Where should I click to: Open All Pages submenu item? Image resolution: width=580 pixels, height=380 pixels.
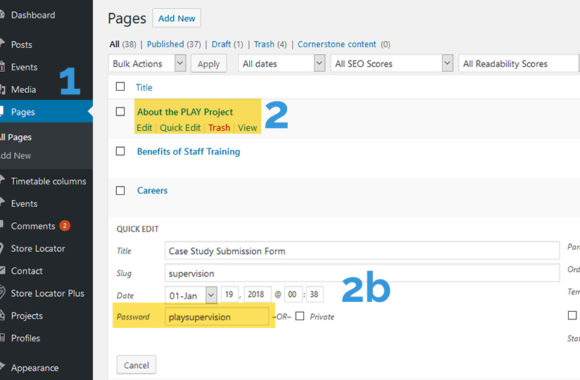point(16,137)
